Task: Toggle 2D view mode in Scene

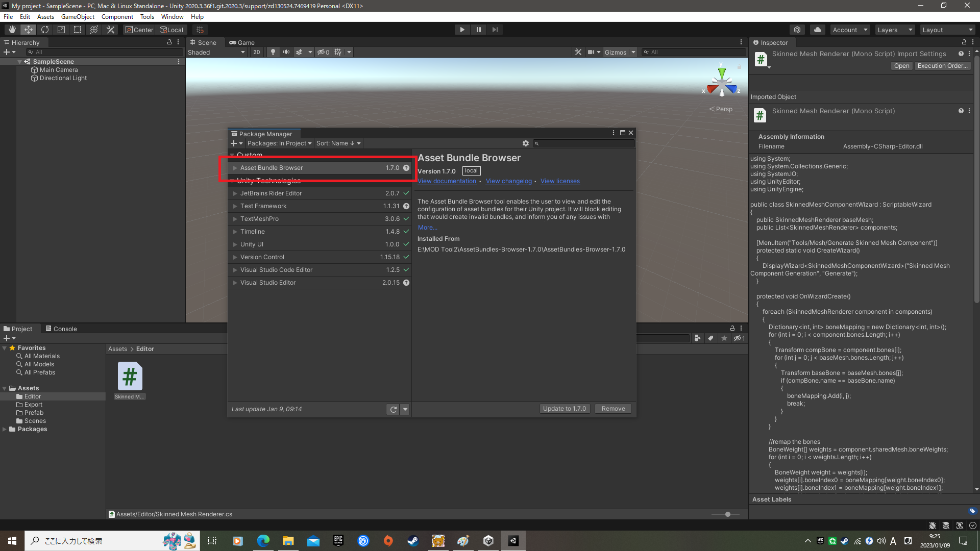Action: pos(256,52)
